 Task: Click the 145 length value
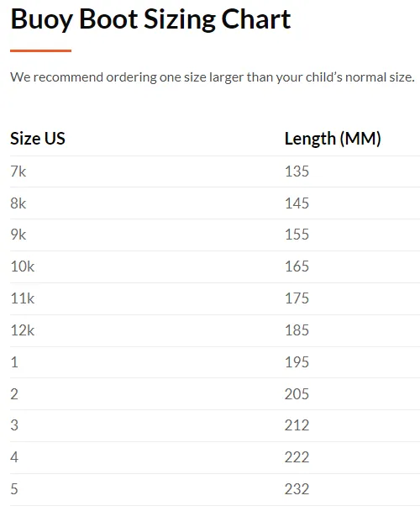point(297,203)
